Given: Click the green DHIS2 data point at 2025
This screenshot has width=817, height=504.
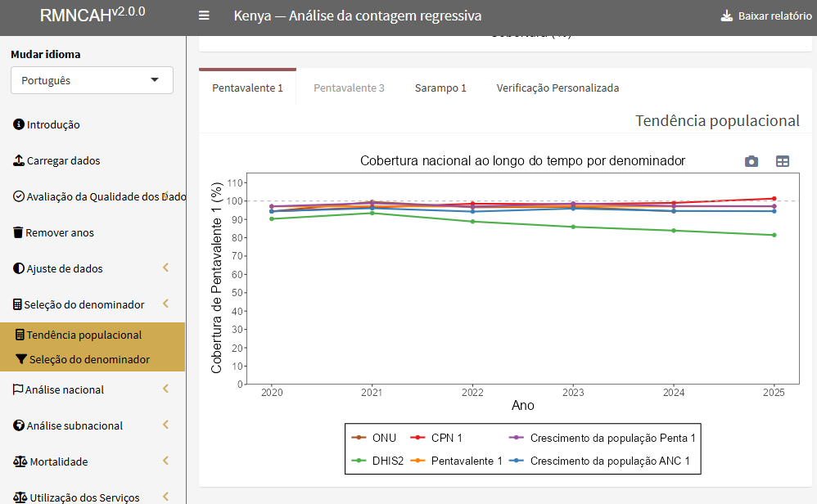Looking at the screenshot, I should [x=774, y=235].
